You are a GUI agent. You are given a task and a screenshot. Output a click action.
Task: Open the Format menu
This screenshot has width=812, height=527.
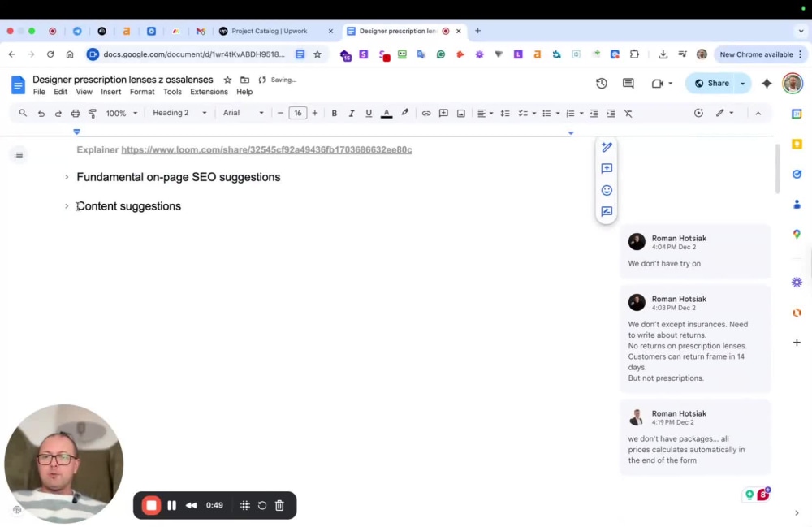(142, 92)
